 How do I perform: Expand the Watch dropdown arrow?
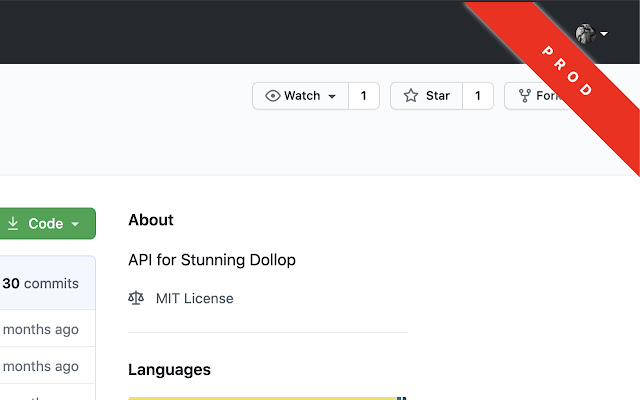click(x=332, y=96)
